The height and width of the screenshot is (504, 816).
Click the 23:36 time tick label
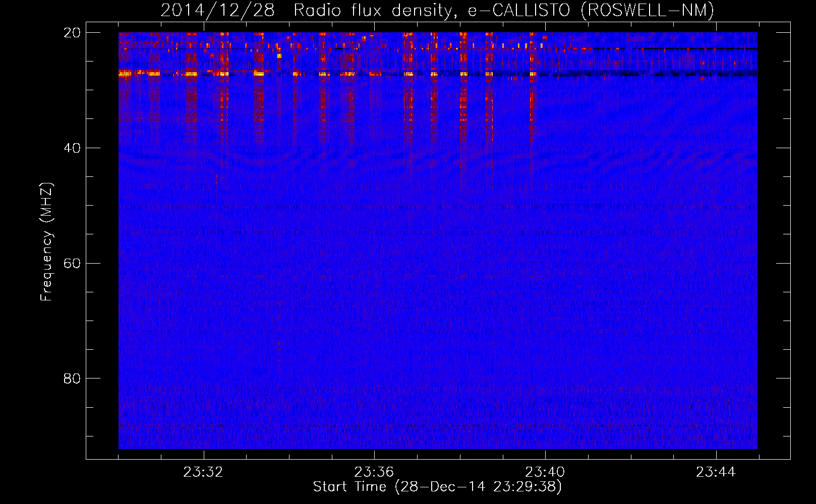pos(374,472)
